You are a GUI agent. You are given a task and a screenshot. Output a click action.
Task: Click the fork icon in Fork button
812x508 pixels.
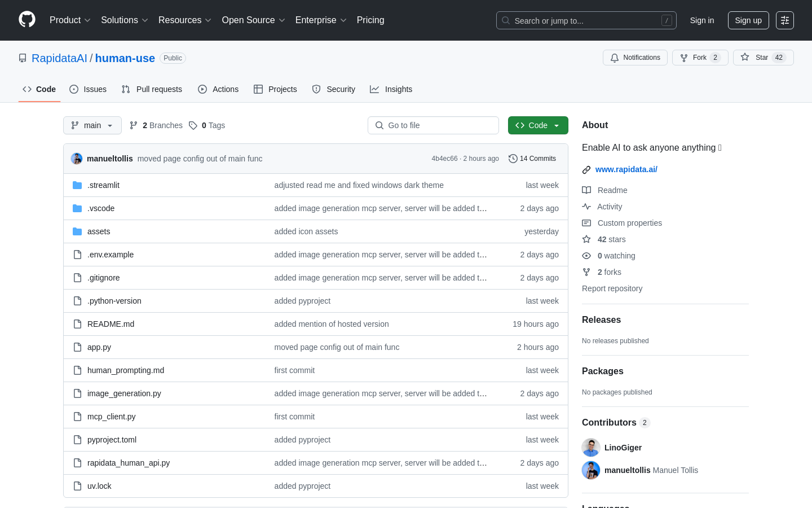click(x=684, y=58)
